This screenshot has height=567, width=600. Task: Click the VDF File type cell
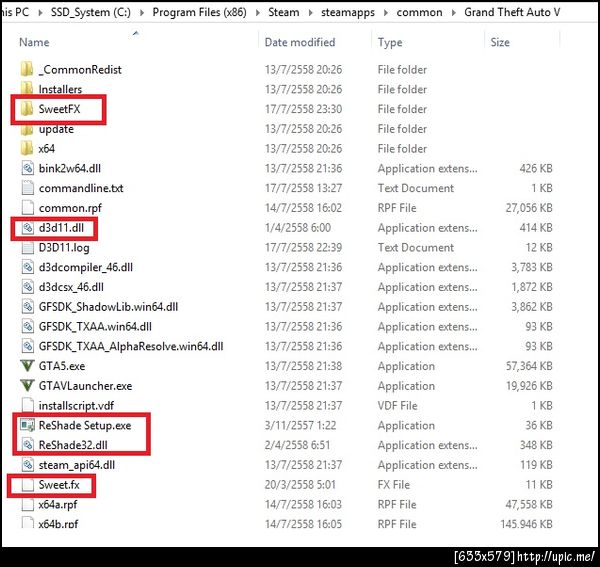[x=398, y=406]
